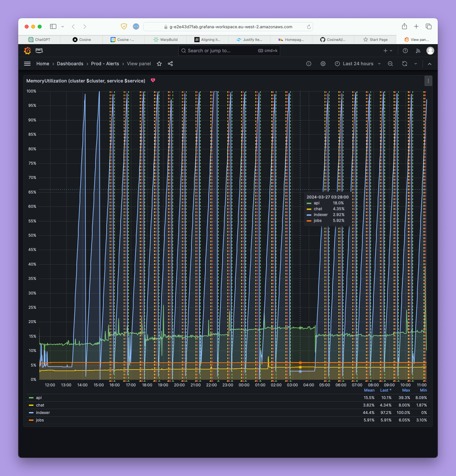Expand the refresh interval dropdown arrow
The height and width of the screenshot is (476, 456).
416,64
